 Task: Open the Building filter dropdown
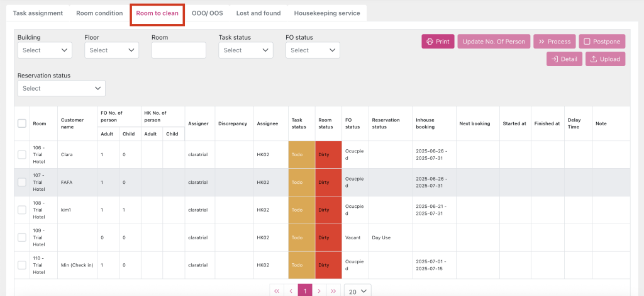[45, 50]
